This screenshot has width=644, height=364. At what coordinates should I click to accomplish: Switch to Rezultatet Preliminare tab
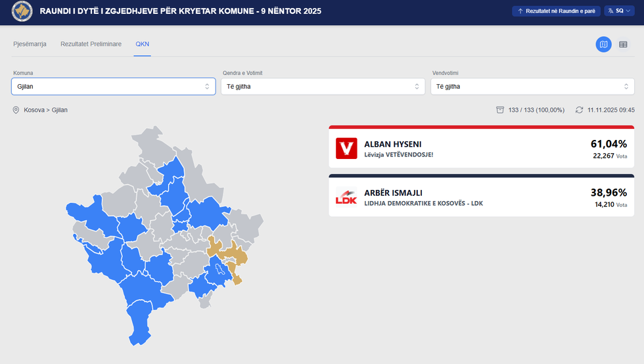[91, 44]
